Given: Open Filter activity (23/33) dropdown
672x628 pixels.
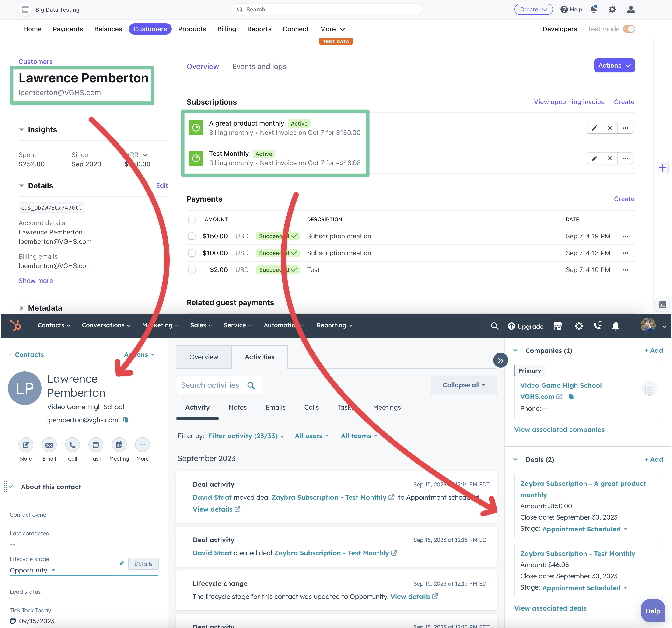Looking at the screenshot, I should coord(246,436).
